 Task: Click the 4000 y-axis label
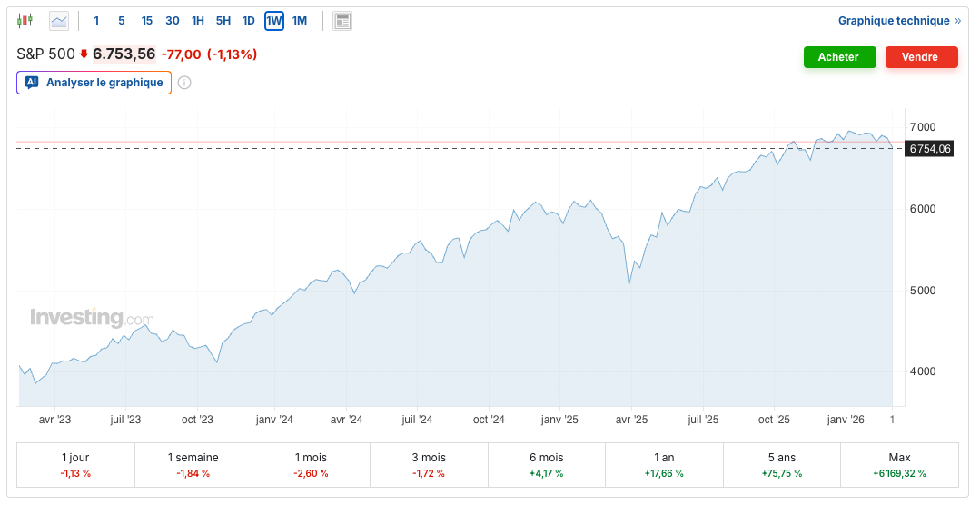923,371
